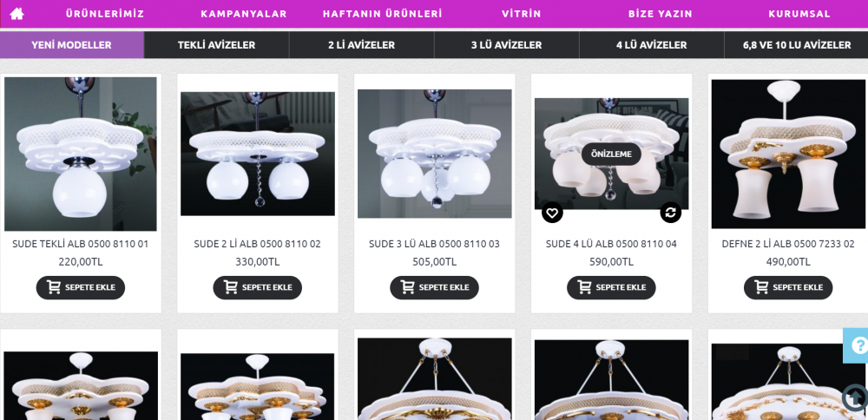Add SUDE TEKLİ ALB to cart
Viewport: 868px width, 420px height.
tap(81, 288)
